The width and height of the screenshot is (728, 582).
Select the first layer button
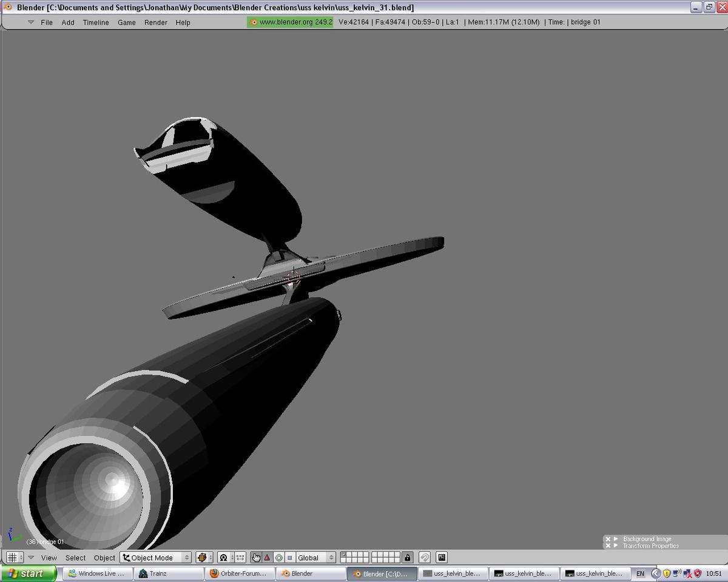point(344,555)
